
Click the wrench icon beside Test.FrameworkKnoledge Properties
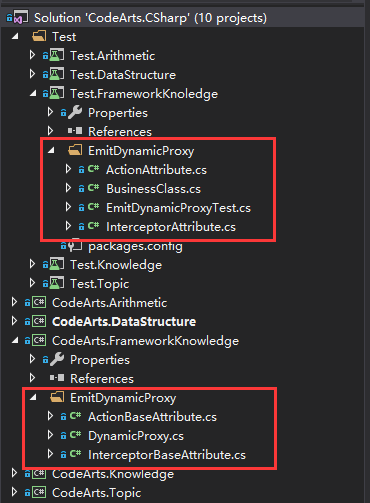[75, 112]
